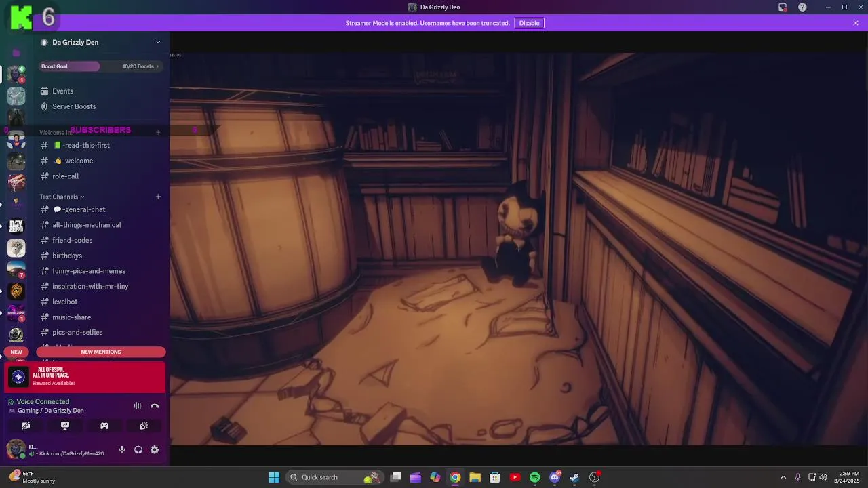Open the user avatar status menu

coord(16,449)
